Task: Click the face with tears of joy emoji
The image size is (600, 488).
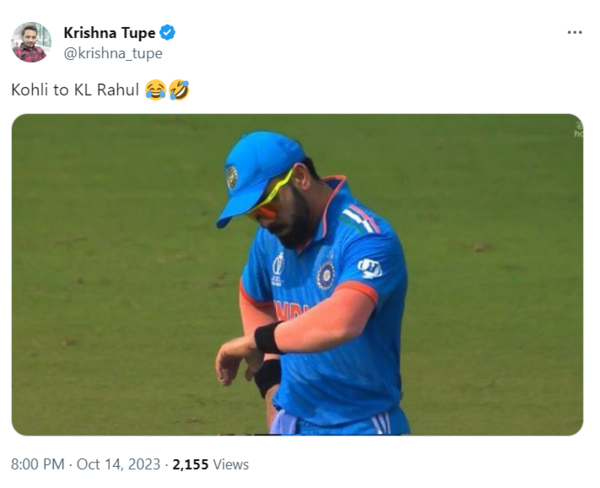Action: tap(155, 90)
